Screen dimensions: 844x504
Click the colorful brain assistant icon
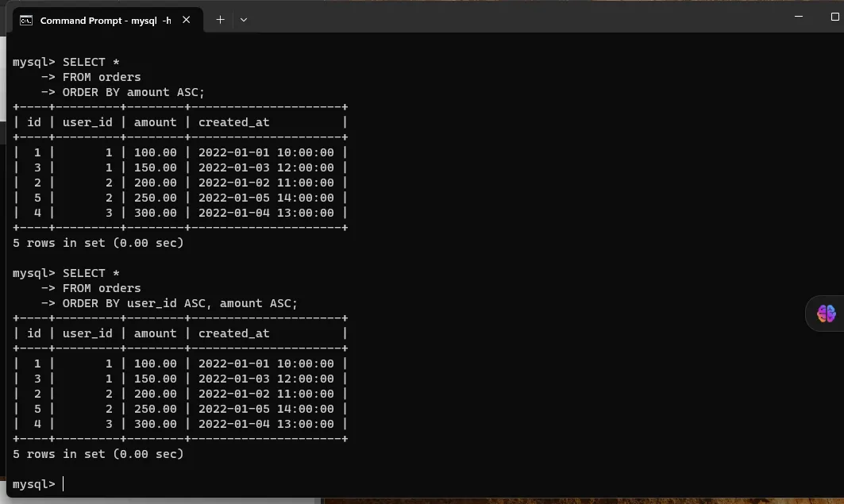coord(826,314)
